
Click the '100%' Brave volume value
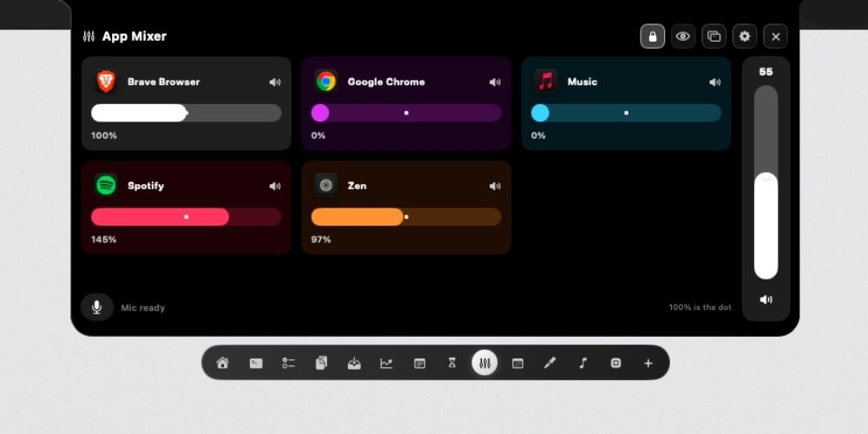[x=104, y=135]
